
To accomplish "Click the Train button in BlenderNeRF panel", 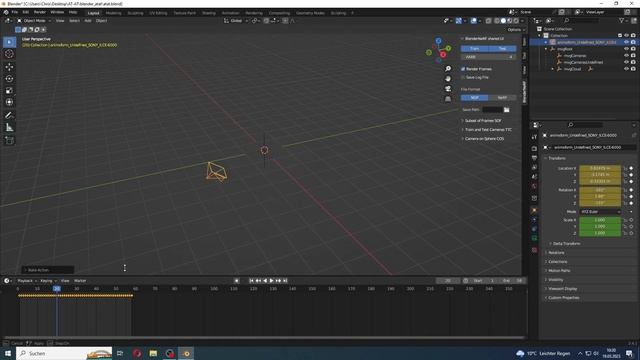I will coord(475,49).
